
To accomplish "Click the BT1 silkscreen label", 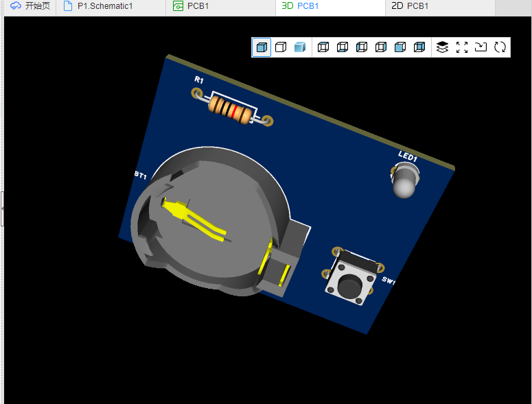I will (x=140, y=175).
